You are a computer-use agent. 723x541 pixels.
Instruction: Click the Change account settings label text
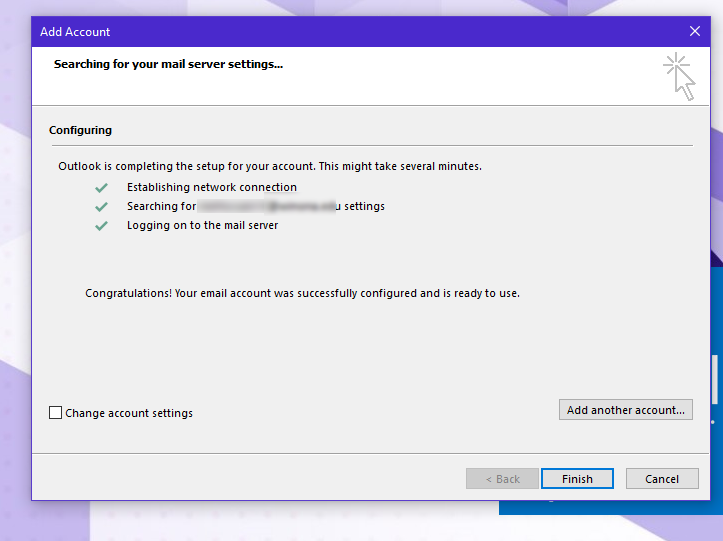[129, 413]
